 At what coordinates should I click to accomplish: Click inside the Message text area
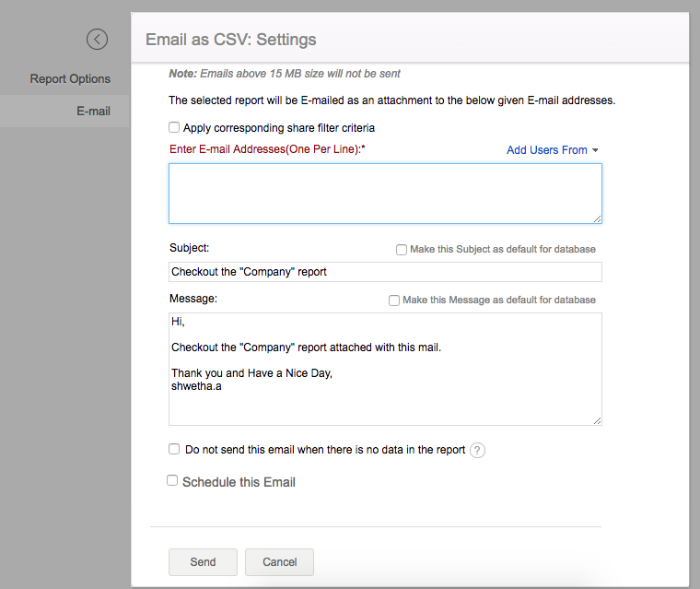(x=384, y=369)
